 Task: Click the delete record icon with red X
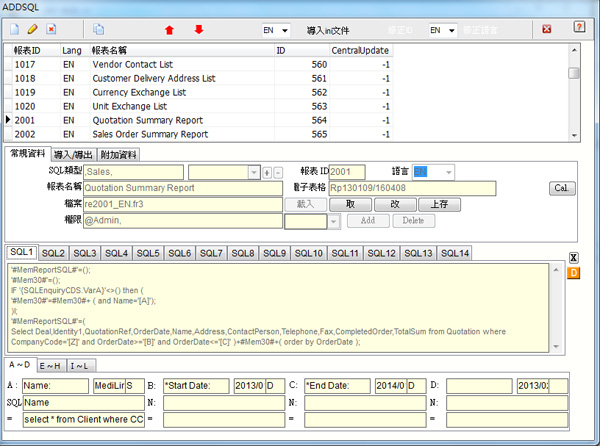(51, 29)
